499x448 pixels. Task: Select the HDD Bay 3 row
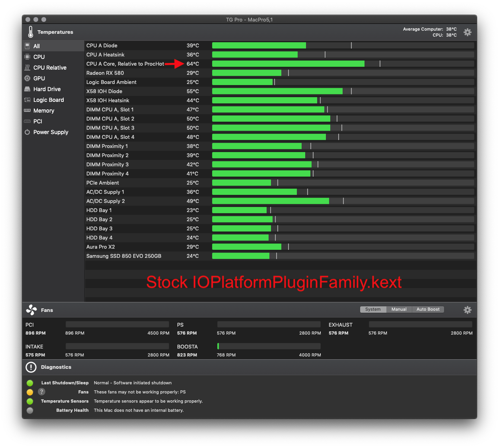tap(280, 228)
